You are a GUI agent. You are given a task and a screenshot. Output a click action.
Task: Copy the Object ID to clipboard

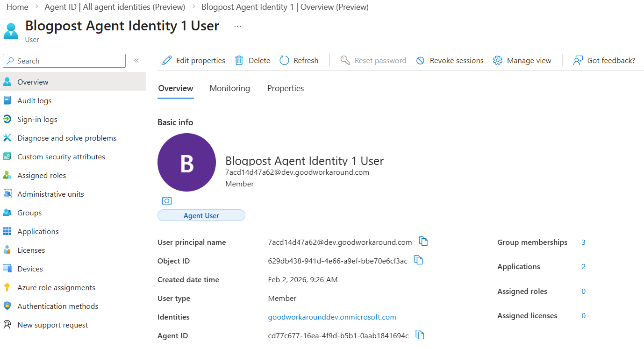point(419,260)
